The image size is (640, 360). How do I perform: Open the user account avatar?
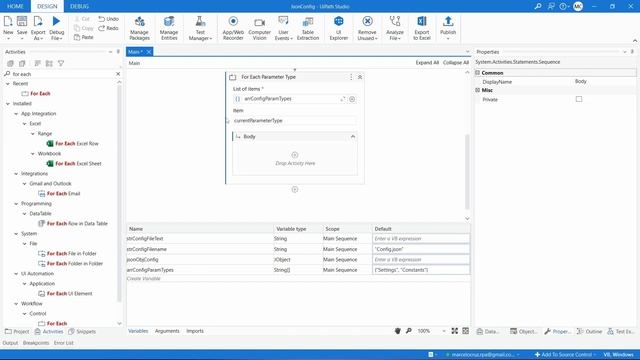pyautogui.click(x=578, y=6)
